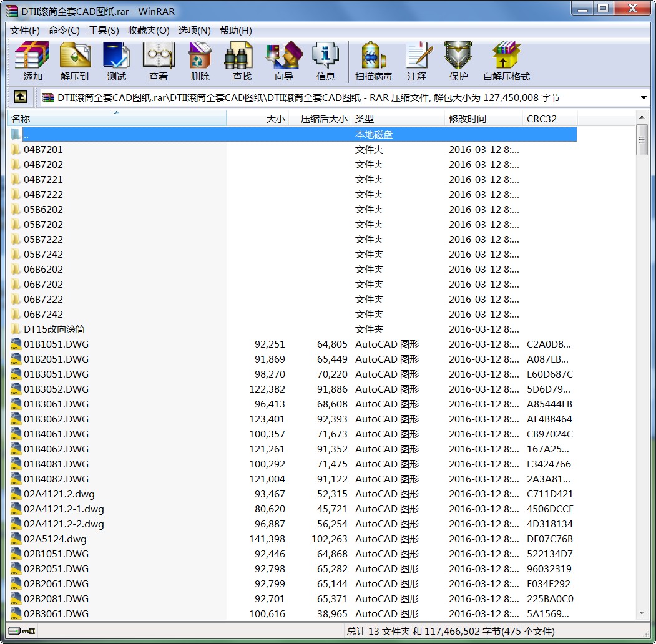Click the Delete (删除) toolbar icon

point(200,61)
